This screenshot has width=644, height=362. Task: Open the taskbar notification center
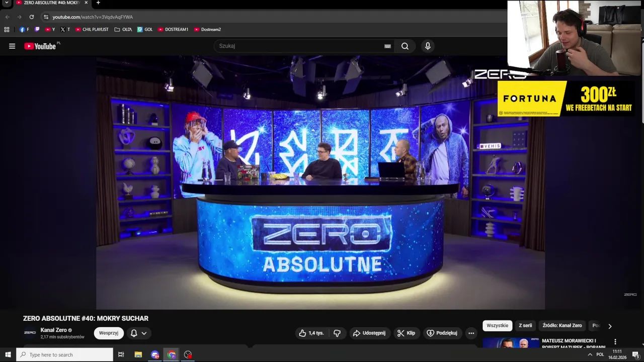click(635, 354)
